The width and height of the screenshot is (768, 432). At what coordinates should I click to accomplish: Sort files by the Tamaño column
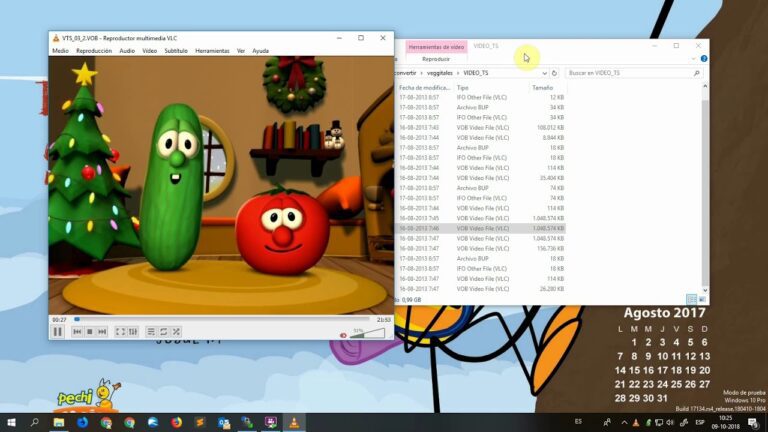click(x=548, y=88)
